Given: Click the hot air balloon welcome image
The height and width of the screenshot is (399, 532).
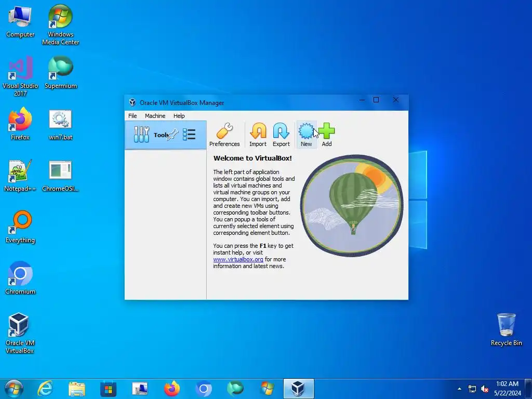Looking at the screenshot, I should (352, 206).
